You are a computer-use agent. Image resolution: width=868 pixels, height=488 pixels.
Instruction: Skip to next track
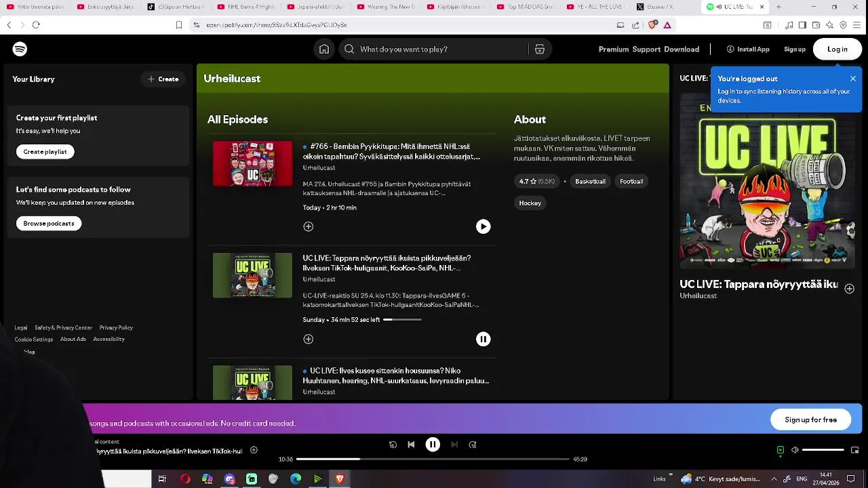454,445
